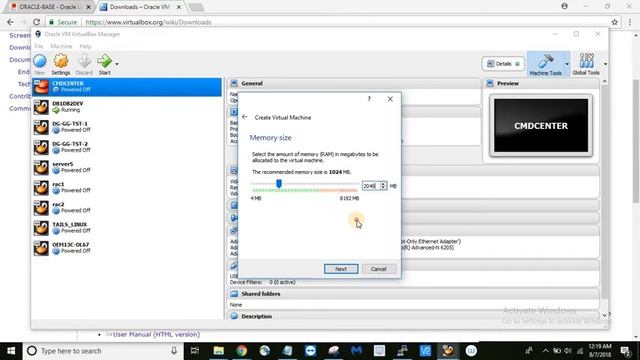640x360 pixels.
Task: Switch to the Downloads Oracle VM browser tab
Action: click(x=139, y=7)
